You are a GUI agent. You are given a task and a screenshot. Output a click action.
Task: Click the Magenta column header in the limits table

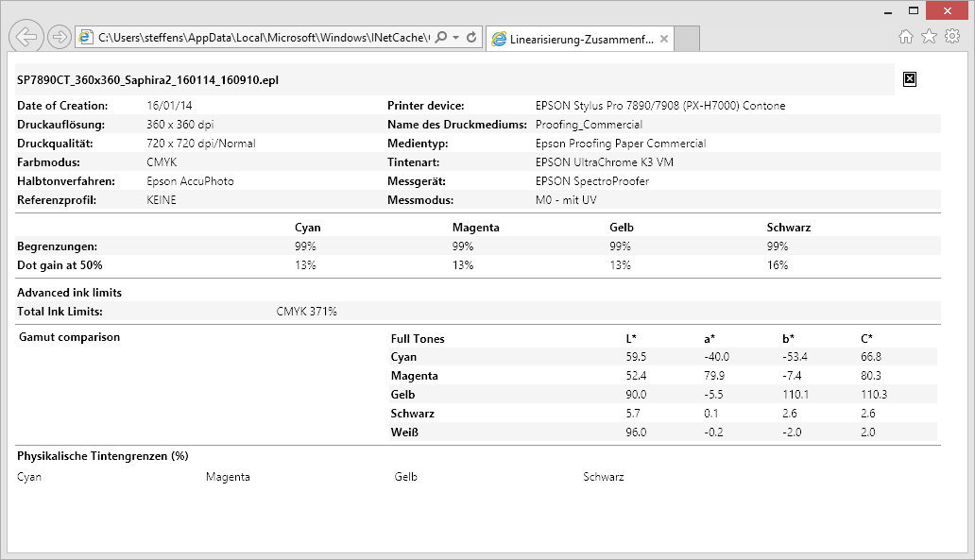coord(475,228)
